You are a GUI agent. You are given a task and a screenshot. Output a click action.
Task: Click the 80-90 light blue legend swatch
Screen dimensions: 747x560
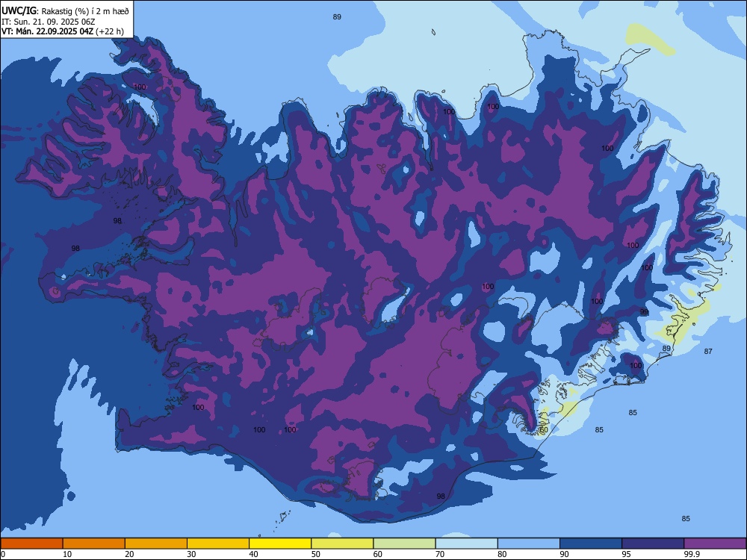click(x=529, y=544)
